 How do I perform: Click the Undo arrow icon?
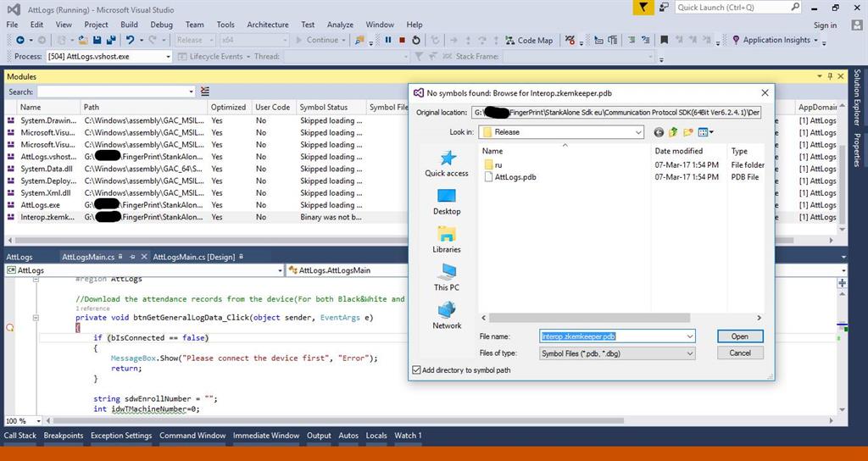[x=130, y=40]
